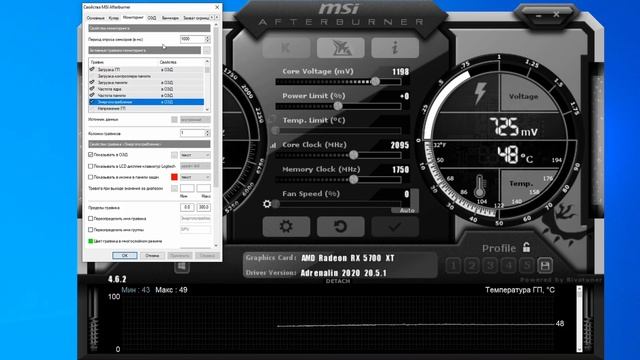Open the curve editor icon beside Core Clock

pyautogui.click(x=273, y=145)
